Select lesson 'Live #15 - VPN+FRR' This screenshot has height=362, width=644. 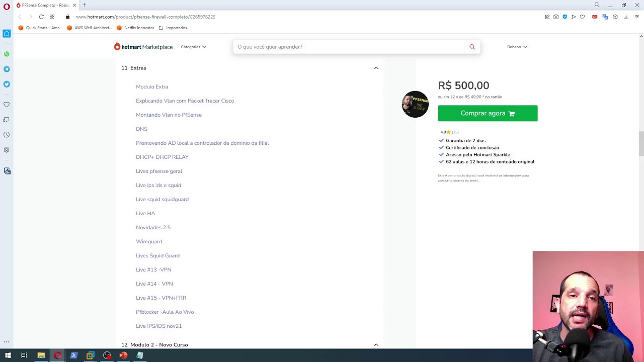[x=160, y=298]
